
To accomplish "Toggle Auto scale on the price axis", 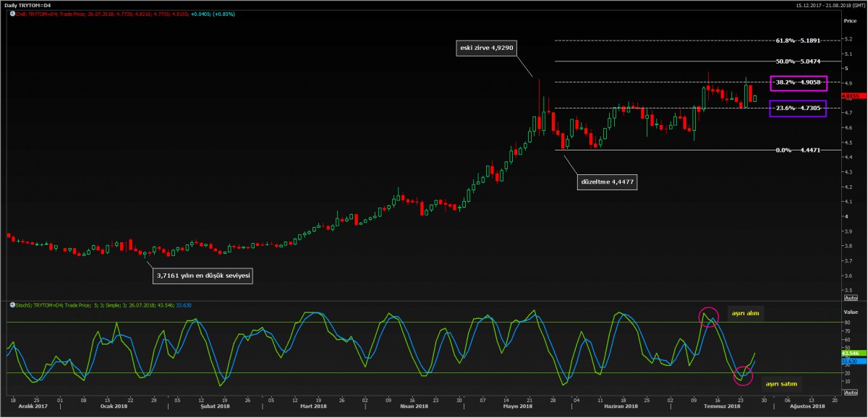I will coord(851,298).
